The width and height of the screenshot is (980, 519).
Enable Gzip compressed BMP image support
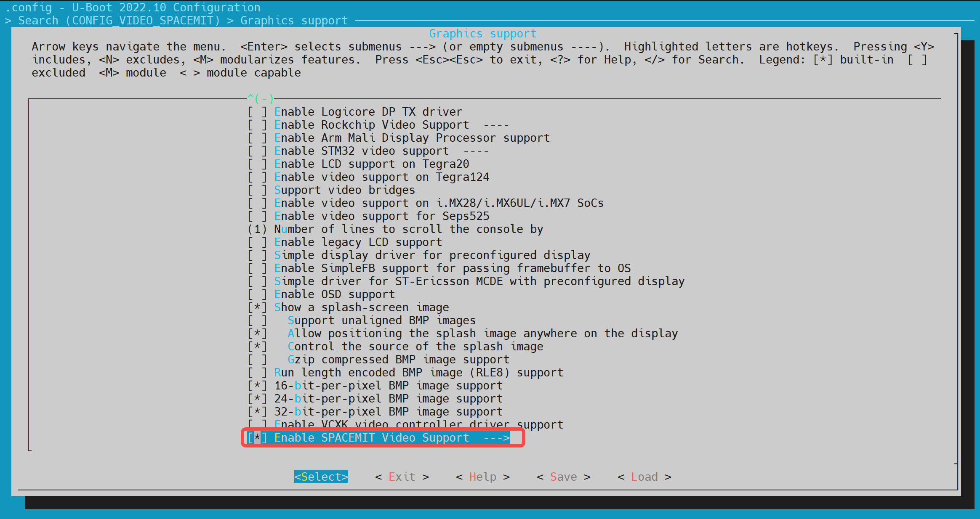point(257,360)
